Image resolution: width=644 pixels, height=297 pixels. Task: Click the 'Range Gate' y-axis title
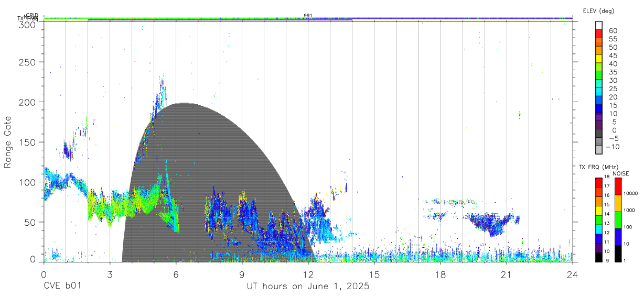click(x=8, y=142)
